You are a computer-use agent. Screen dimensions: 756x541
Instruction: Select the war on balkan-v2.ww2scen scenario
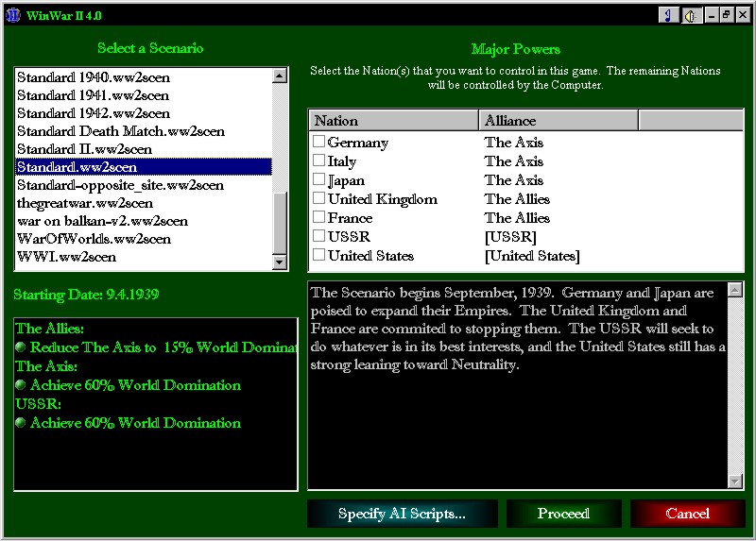[x=144, y=221]
